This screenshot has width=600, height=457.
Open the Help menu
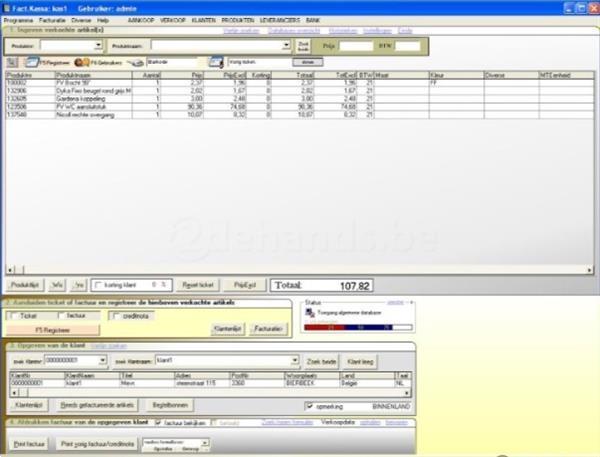(x=103, y=20)
